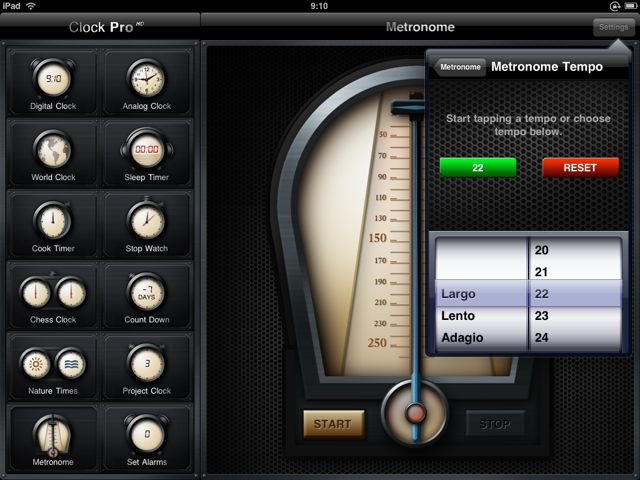Click the 150 mark on tempo scale

pos(378,238)
